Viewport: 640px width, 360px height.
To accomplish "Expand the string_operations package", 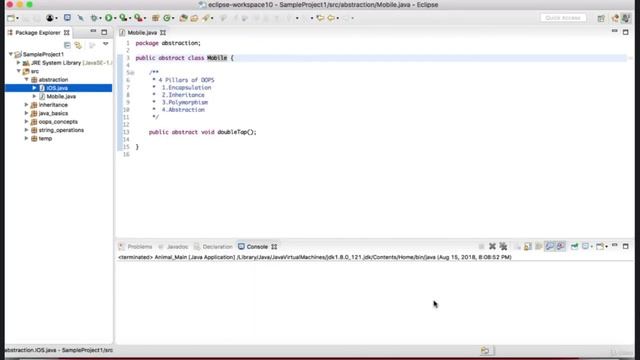I will (x=27, y=130).
